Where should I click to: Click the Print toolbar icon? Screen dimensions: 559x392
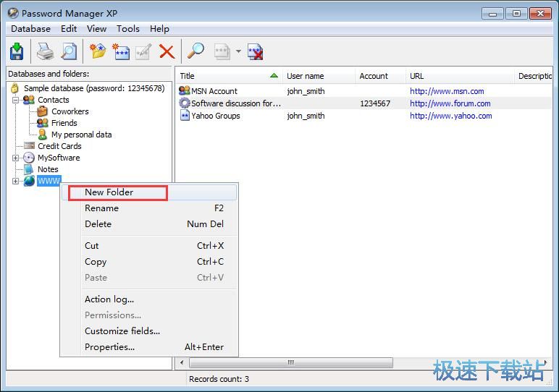tap(45, 51)
